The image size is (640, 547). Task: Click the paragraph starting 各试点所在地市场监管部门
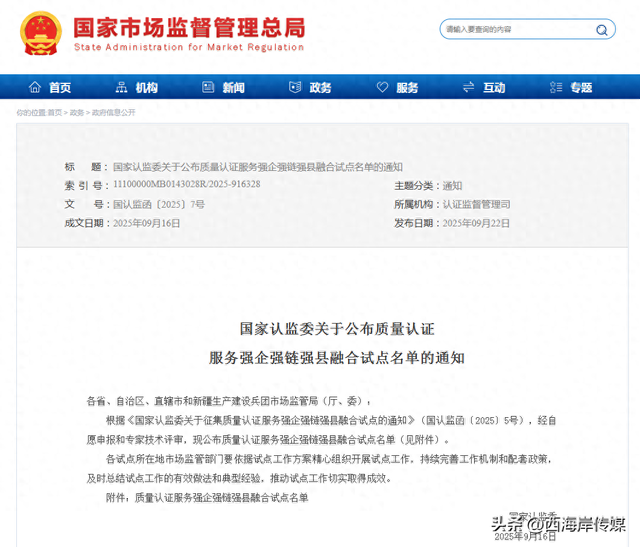tap(321, 469)
